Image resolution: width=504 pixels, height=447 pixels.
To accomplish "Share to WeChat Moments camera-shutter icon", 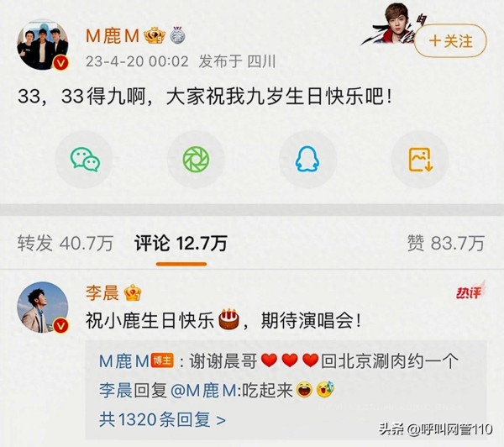I will click(x=196, y=160).
